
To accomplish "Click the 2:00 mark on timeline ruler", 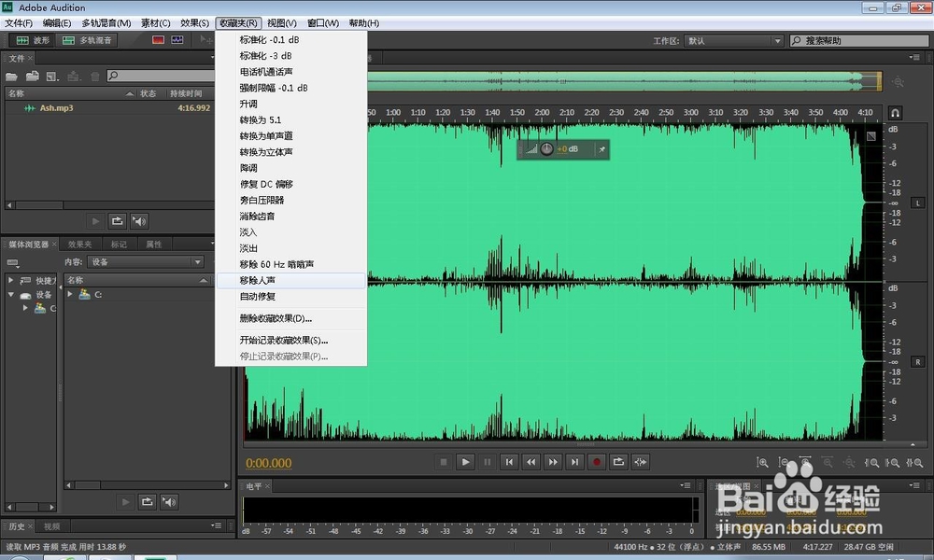I will [x=542, y=113].
